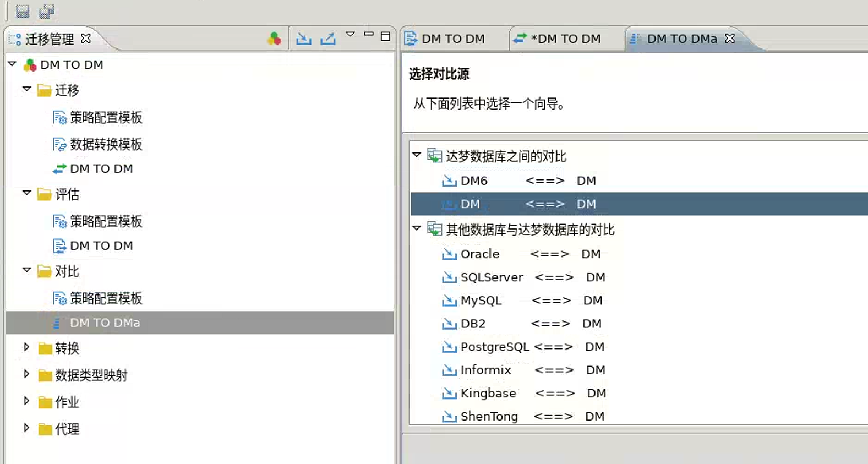Collapse the 达梦数据库之间的对比 group
This screenshot has height=464, width=868.
coord(417,155)
